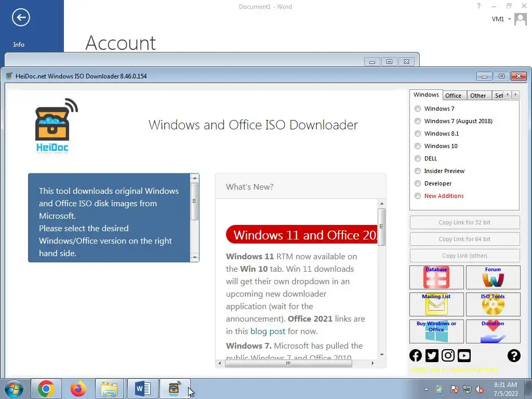Click Copy Link for 64 bit button
532x399 pixels.
(x=464, y=239)
